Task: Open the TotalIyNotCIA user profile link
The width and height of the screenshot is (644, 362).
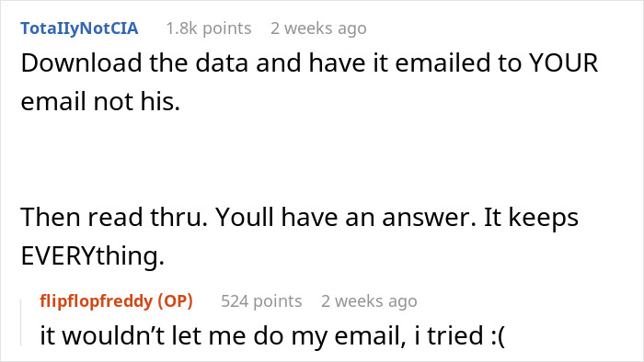Action: [79, 28]
